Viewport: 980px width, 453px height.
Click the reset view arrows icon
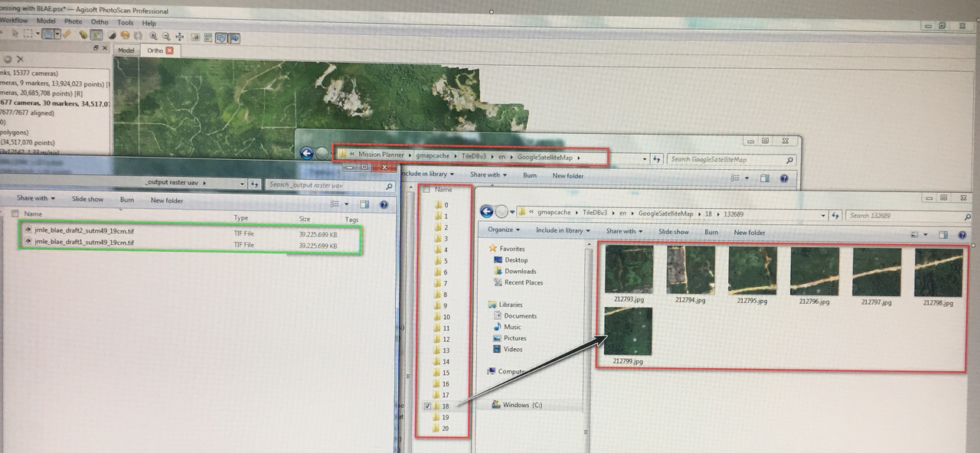179,37
